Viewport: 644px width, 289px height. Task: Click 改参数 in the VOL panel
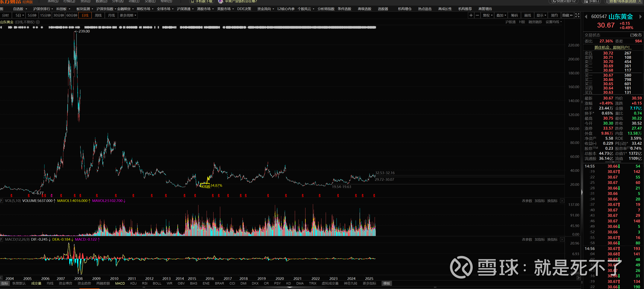[527, 201]
